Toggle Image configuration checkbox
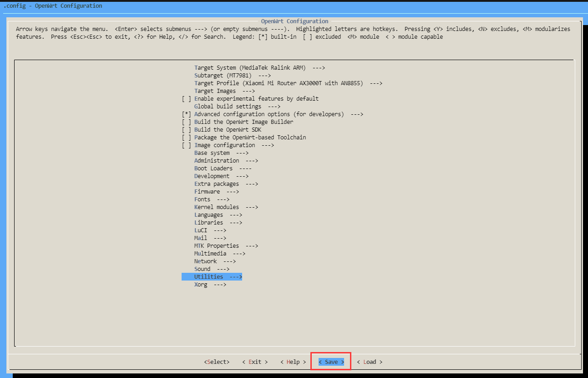This screenshot has width=588, height=378. pyautogui.click(x=187, y=145)
